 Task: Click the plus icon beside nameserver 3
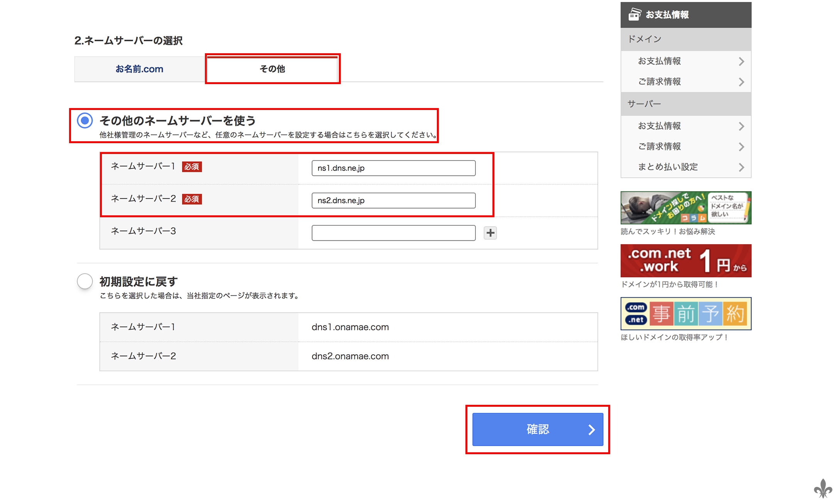(x=490, y=233)
